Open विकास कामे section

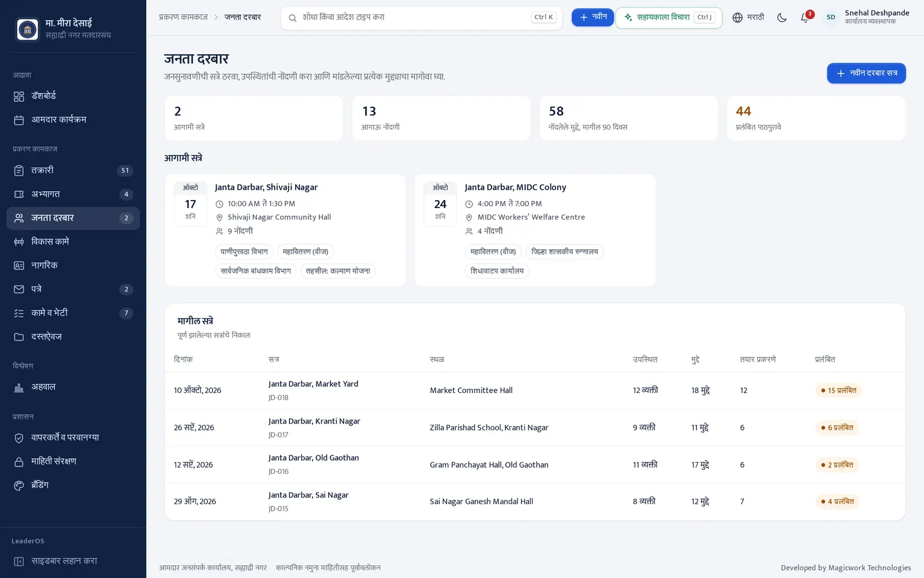click(73, 242)
